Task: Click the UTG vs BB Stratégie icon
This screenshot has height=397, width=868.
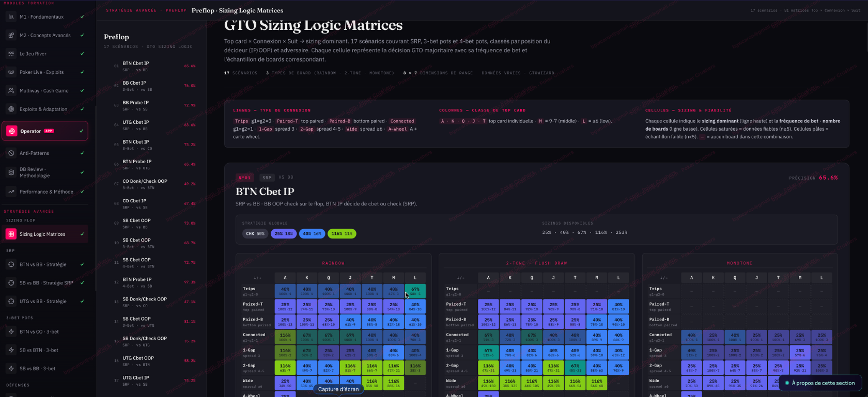Action: point(11,301)
